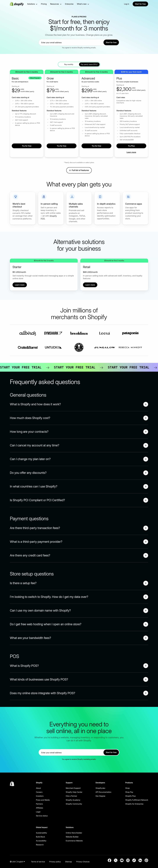Open the Facebook social link in footer
Screen dimensions: 158x868
(109, 860)
